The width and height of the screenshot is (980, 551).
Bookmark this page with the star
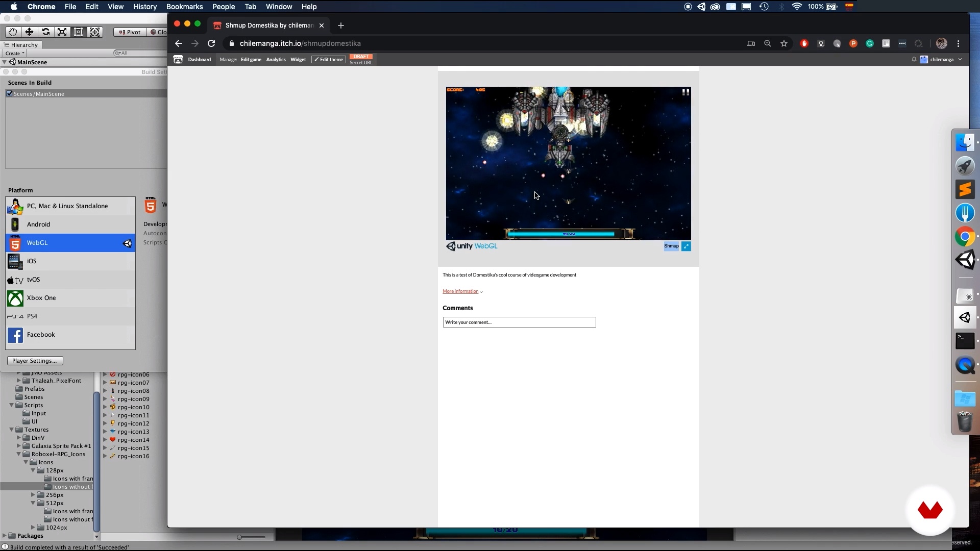tap(784, 43)
